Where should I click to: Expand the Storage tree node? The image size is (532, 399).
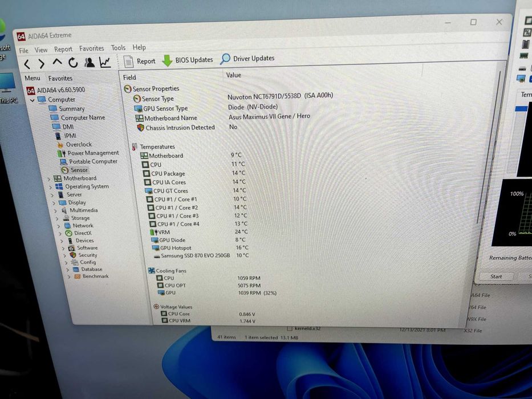point(58,218)
